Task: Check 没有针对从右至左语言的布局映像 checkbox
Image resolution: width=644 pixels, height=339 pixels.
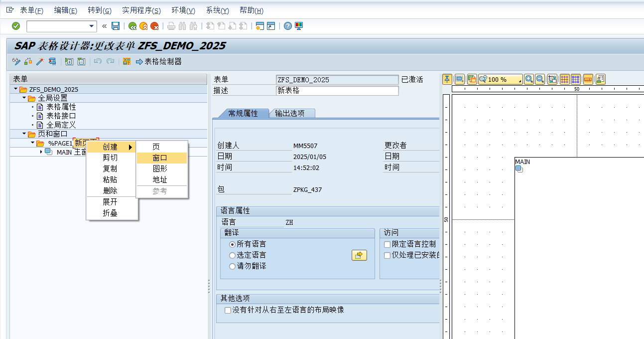Action: click(228, 310)
